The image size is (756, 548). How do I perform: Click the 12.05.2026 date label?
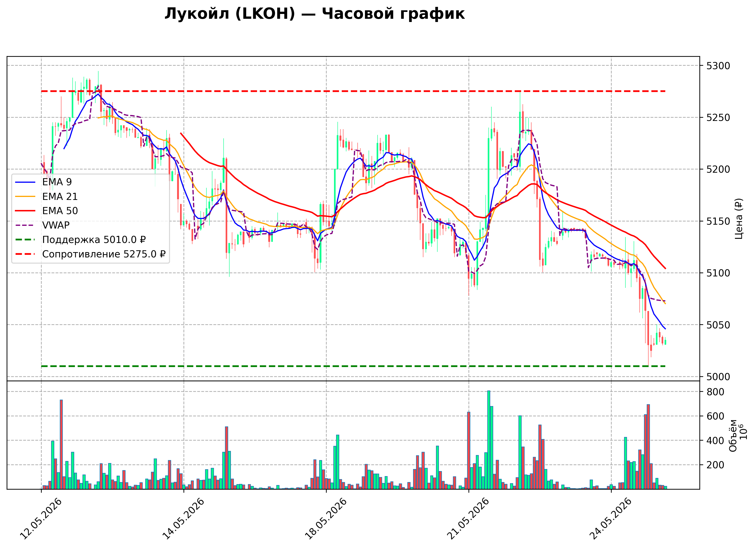click(41, 519)
